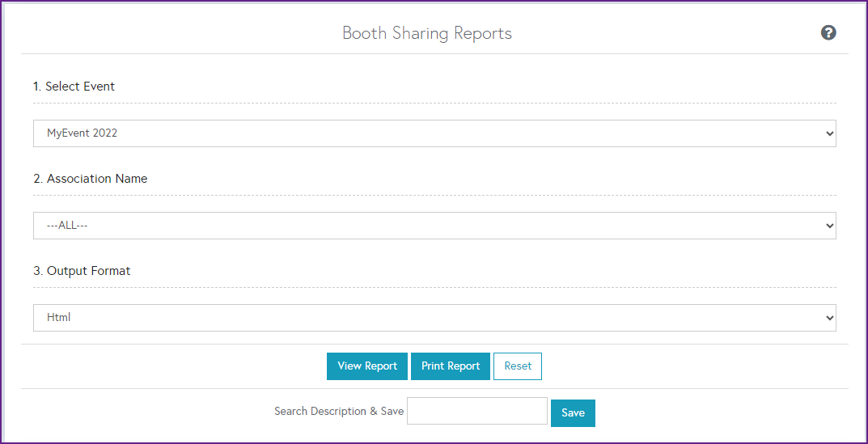Click the chevron arrow on the event selector
The height and width of the screenshot is (444, 868).
[828, 133]
